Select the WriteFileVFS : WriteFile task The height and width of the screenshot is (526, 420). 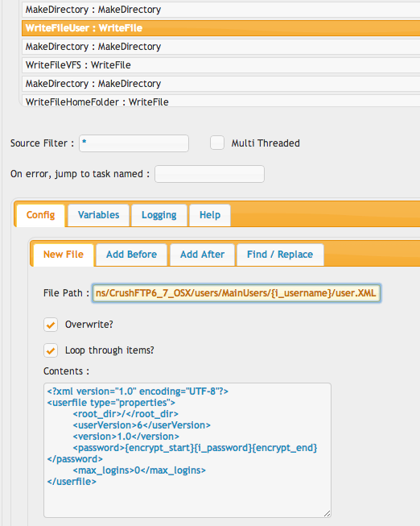[x=221, y=65]
